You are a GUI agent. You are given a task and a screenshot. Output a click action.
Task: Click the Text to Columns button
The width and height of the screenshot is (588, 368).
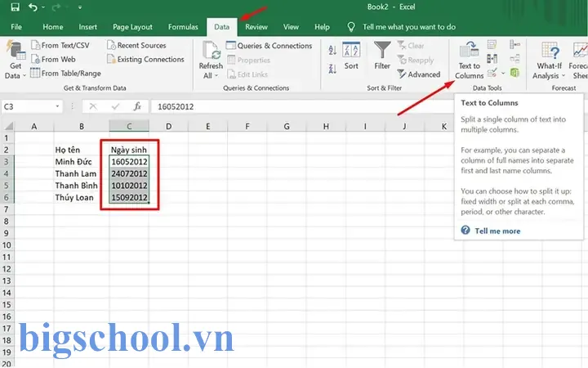(x=469, y=60)
